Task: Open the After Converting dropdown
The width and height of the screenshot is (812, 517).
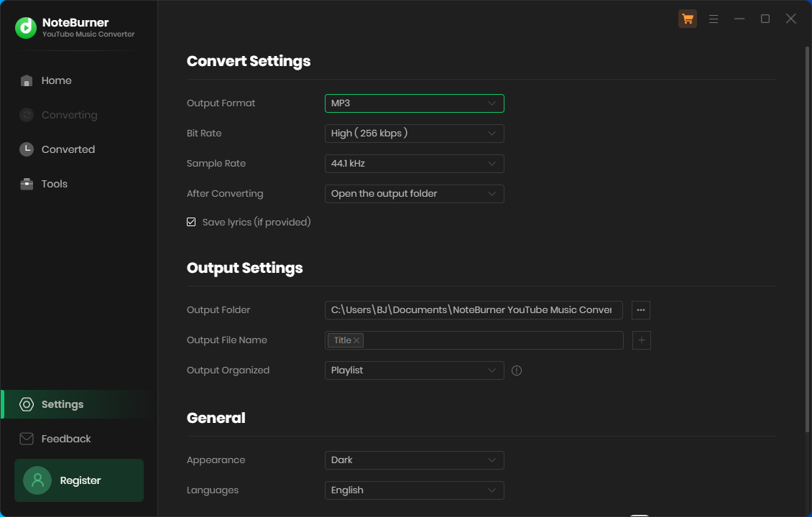Action: (415, 194)
